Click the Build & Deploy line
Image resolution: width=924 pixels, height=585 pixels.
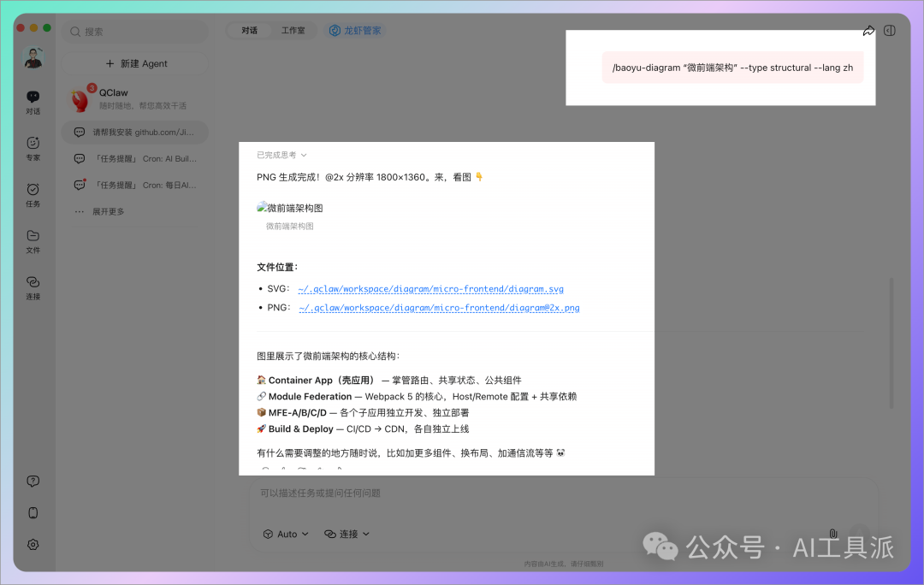363,428
